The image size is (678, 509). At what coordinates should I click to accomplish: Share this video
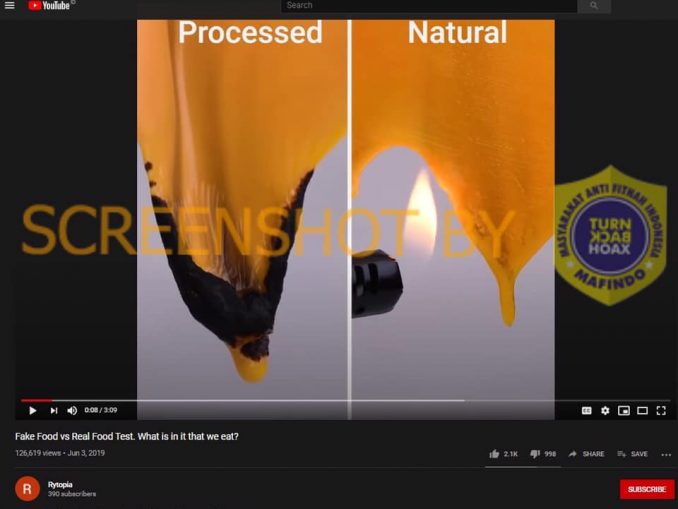586,454
